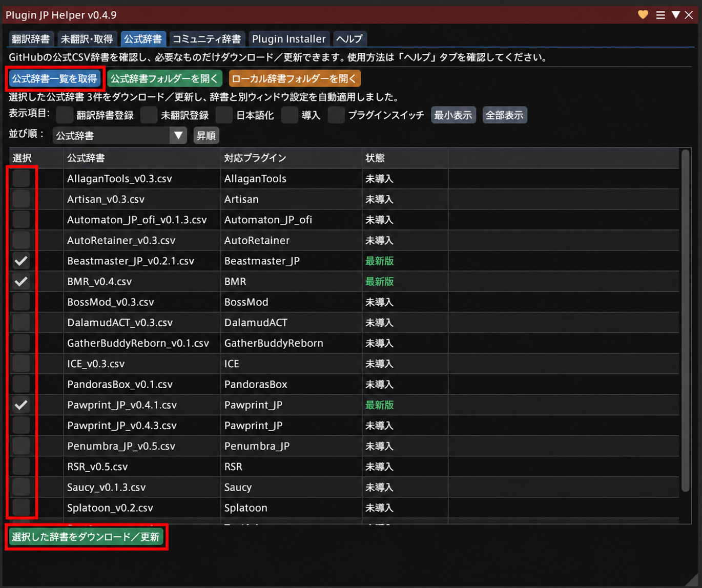The width and height of the screenshot is (702, 588).
Task: Toggle the 昇順 sort order button
Action: [207, 136]
